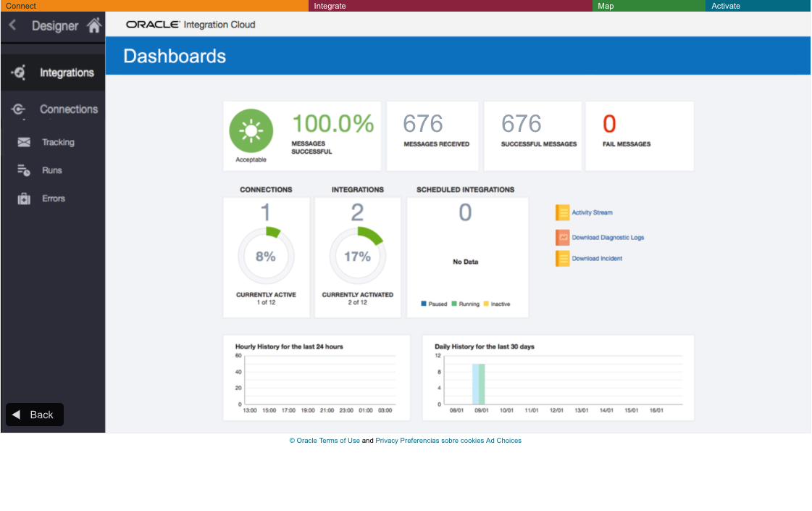Open the Download Diagnostic Logs icon

point(563,237)
